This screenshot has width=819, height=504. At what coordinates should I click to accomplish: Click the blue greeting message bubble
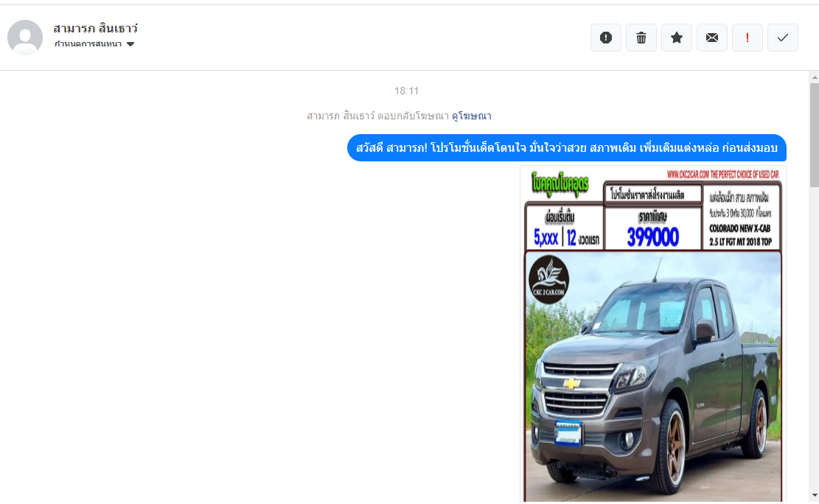pos(567,148)
